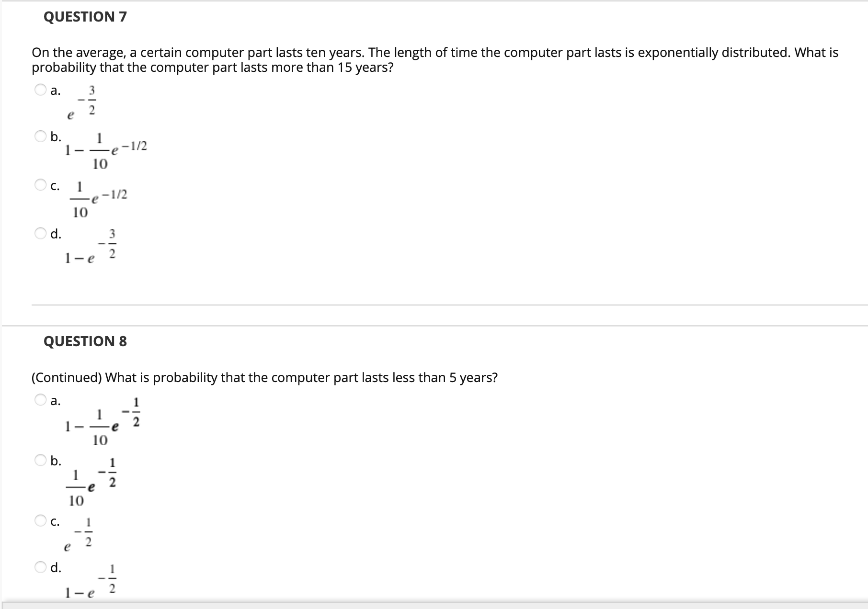Click the QUESTION 8 heading
868x609 pixels.
[x=84, y=341]
